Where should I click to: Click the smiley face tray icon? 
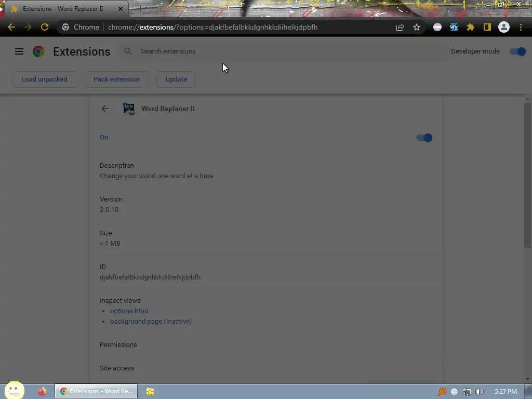point(454,392)
